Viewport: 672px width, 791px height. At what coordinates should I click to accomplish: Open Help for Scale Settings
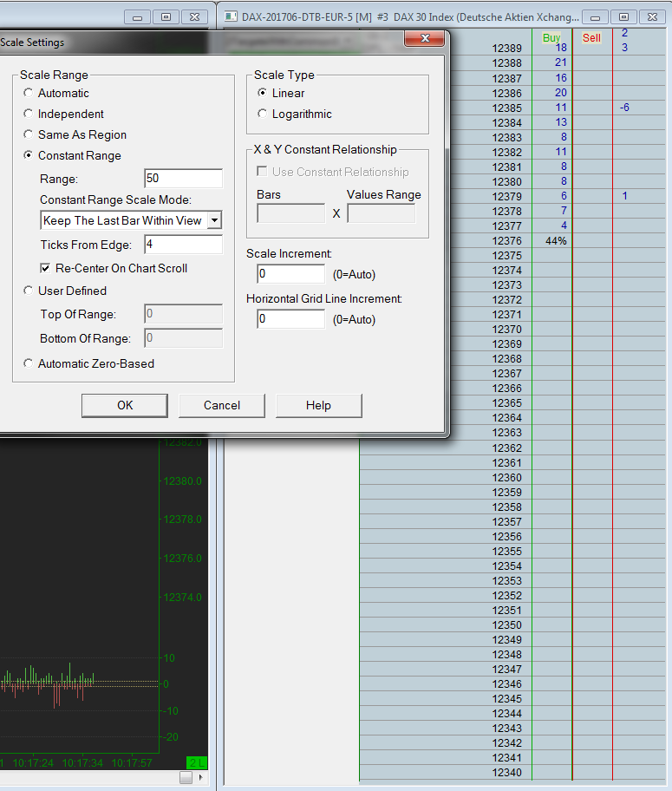click(318, 406)
